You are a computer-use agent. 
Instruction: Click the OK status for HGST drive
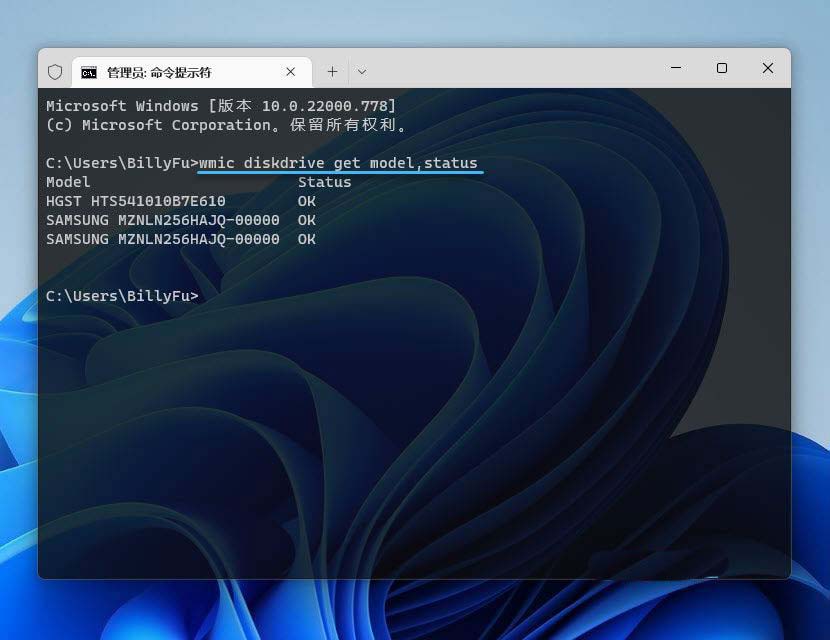306,201
